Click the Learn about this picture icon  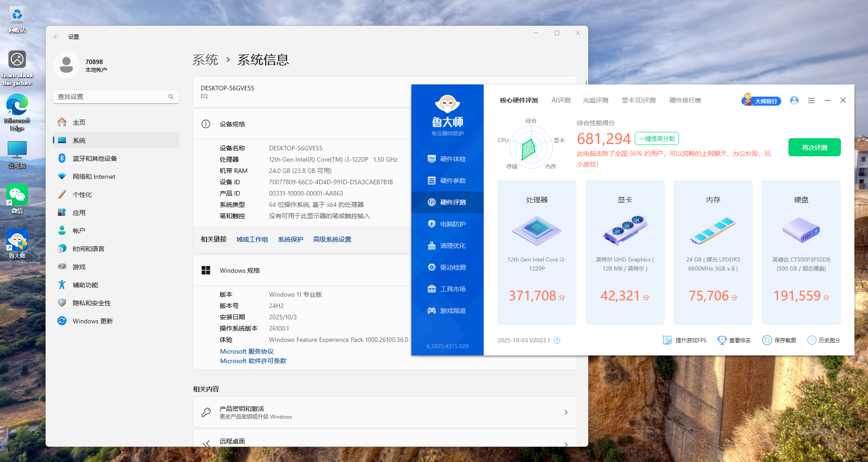17,68
